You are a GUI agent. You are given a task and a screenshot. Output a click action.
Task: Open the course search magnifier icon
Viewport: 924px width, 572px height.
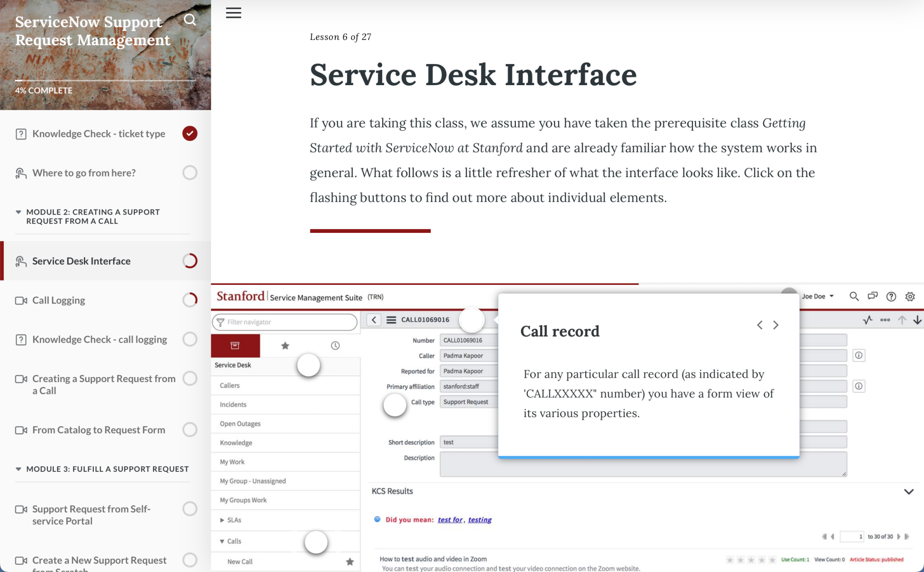(x=190, y=20)
